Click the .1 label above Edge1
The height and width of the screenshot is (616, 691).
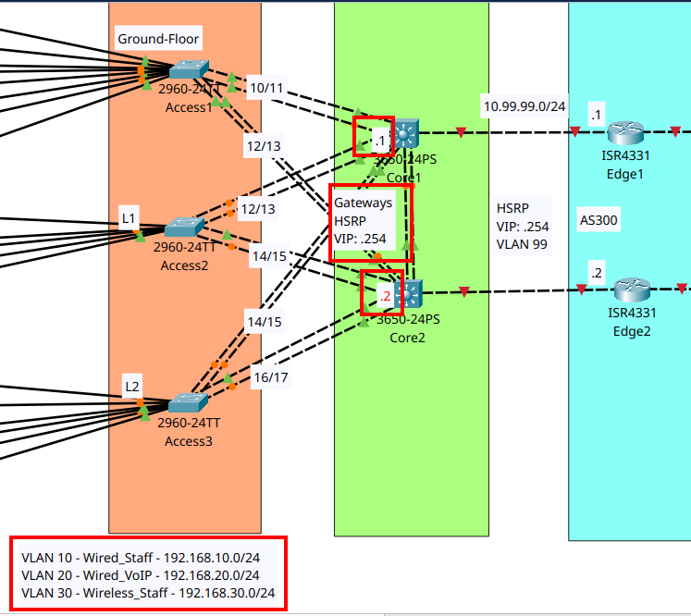[x=596, y=115]
